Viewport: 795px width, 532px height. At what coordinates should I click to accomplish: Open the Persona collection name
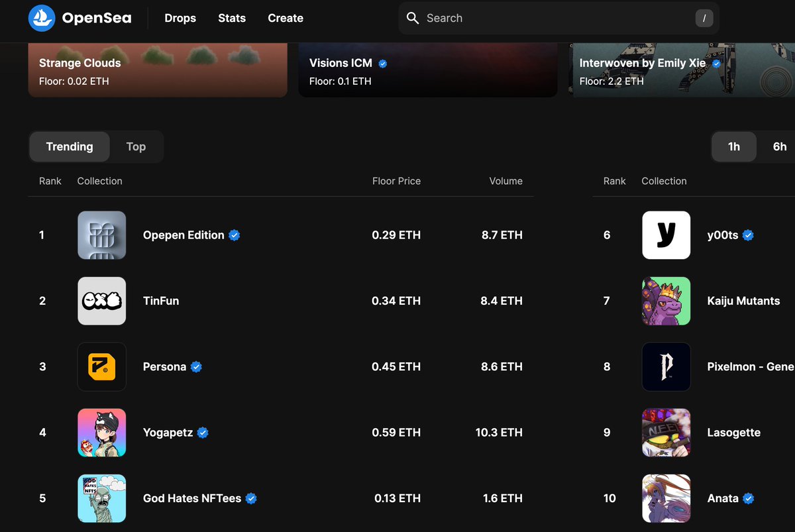click(164, 366)
